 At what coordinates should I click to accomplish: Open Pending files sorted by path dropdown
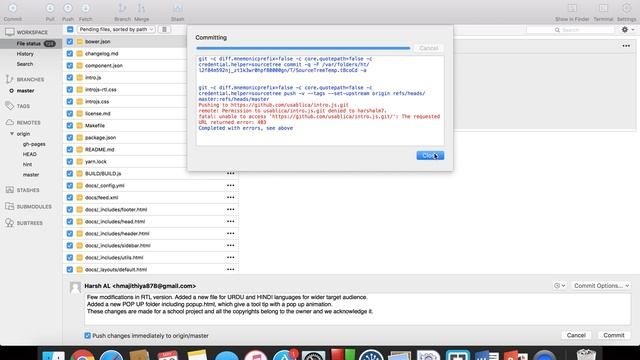pyautogui.click(x=116, y=29)
